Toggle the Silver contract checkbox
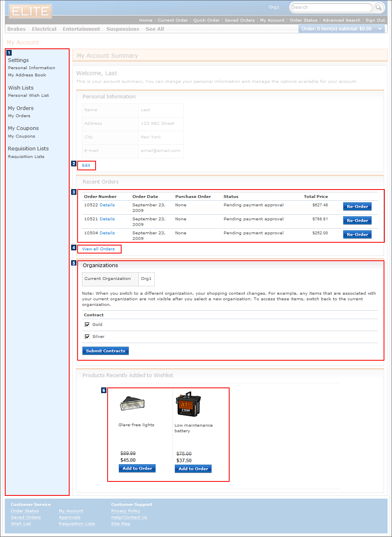The height and width of the screenshot is (537, 392). (x=87, y=337)
